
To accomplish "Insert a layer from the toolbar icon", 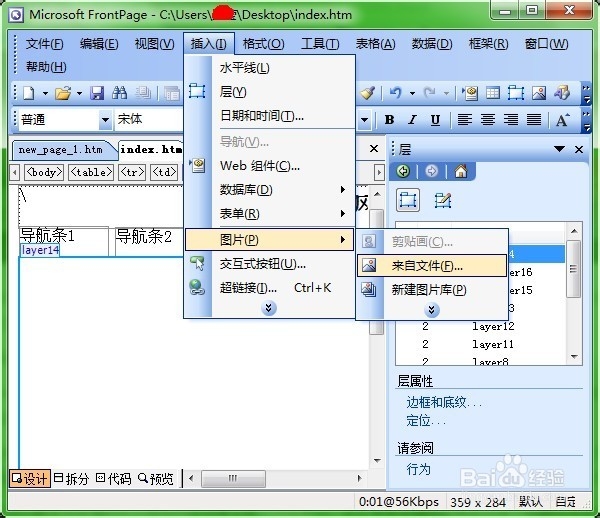I will [x=516, y=93].
